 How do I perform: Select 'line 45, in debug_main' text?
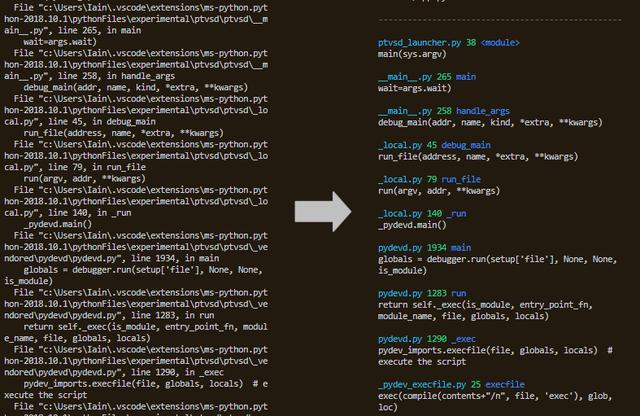(102, 122)
